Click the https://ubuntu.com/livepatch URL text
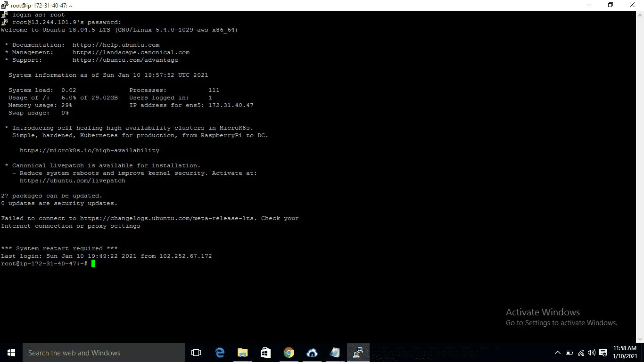 point(73,181)
